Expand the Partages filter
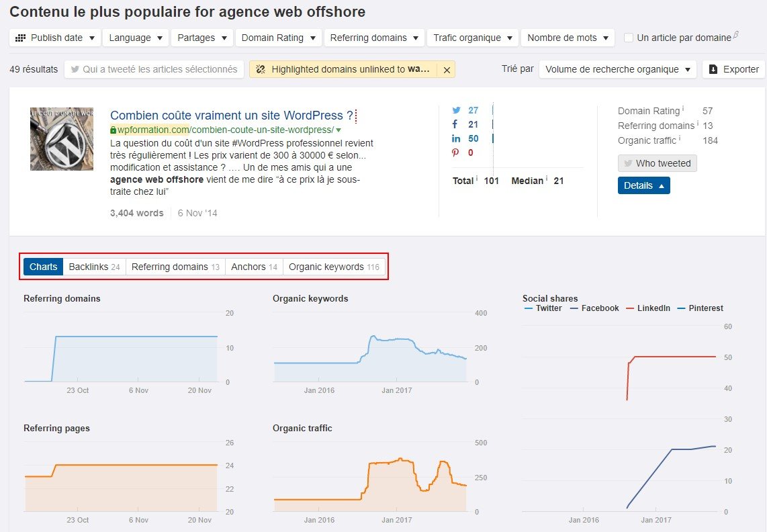 pos(201,38)
